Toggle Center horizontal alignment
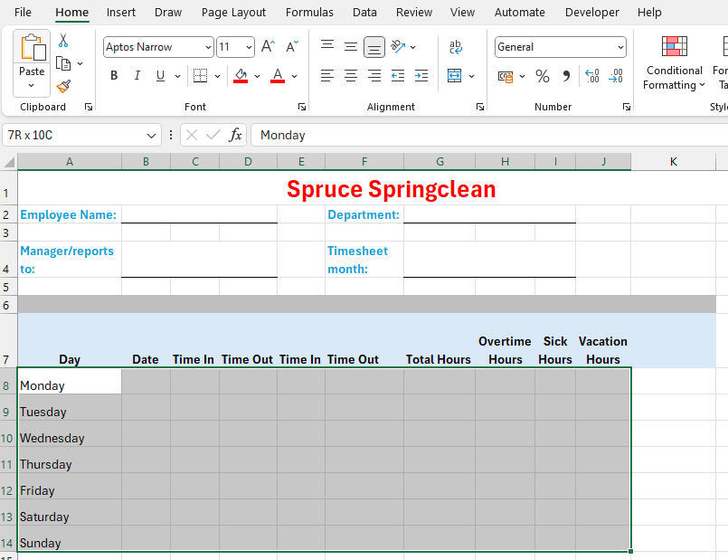728x560 pixels. click(351, 76)
